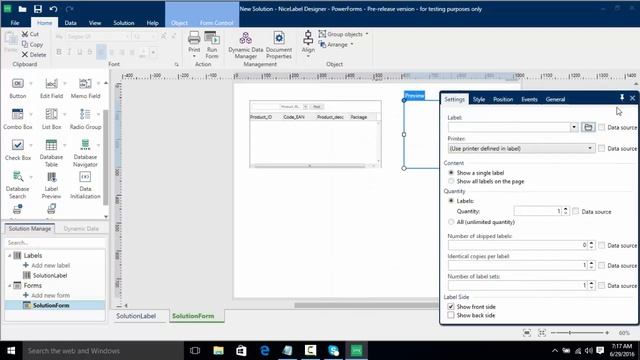Select the Database Table object tool
The image size is (640, 360).
coord(51,153)
